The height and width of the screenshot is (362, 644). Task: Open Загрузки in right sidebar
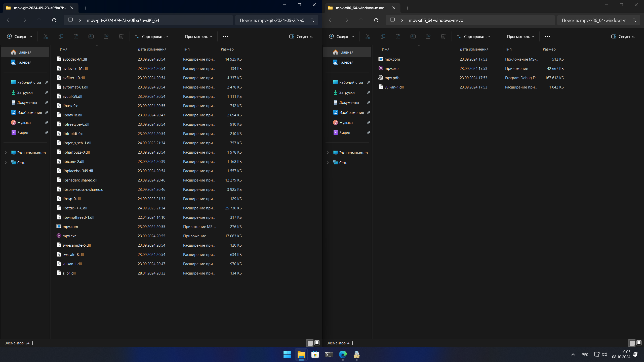(347, 93)
